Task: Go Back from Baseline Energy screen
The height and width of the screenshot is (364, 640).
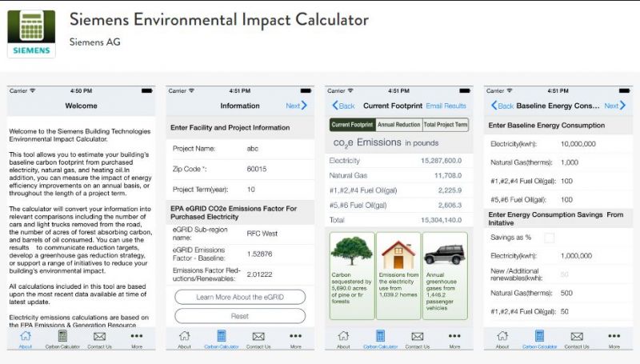Action: pos(502,106)
